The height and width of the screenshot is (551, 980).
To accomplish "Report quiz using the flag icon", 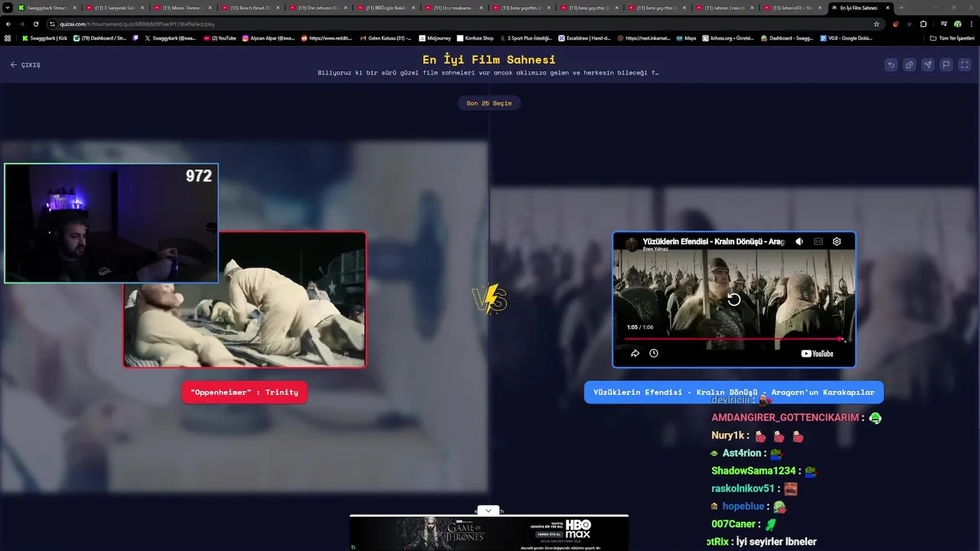I will coord(946,65).
